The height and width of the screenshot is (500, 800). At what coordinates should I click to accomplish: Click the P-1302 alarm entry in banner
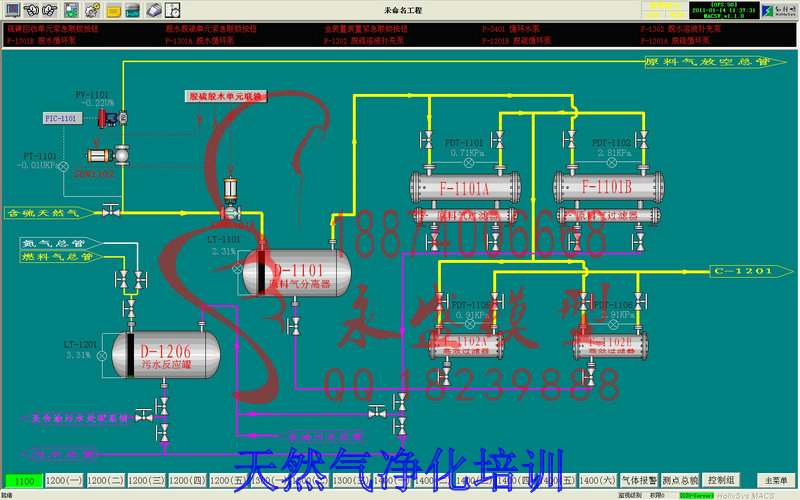pos(681,29)
